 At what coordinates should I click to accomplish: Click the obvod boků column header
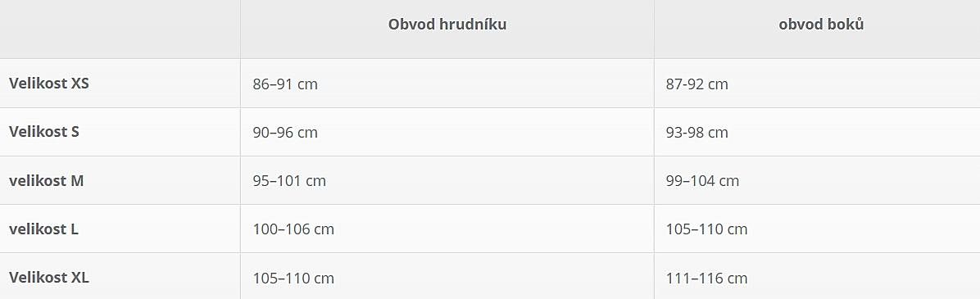[x=821, y=25]
